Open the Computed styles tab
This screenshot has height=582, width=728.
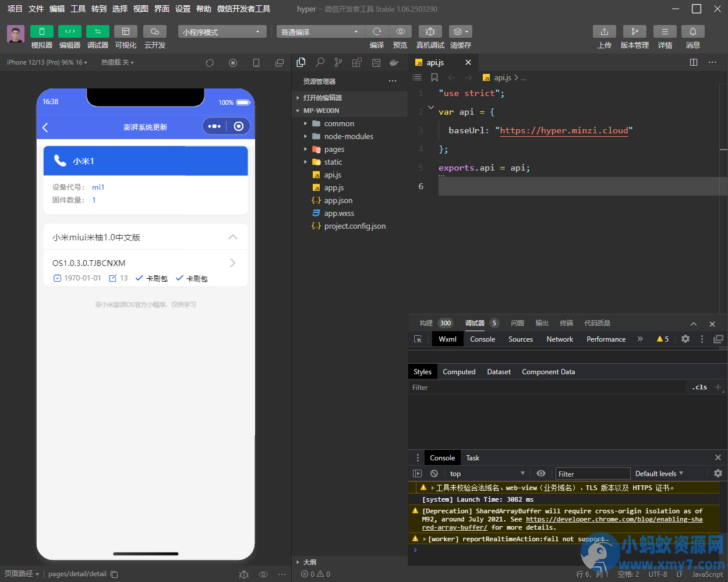pyautogui.click(x=459, y=372)
